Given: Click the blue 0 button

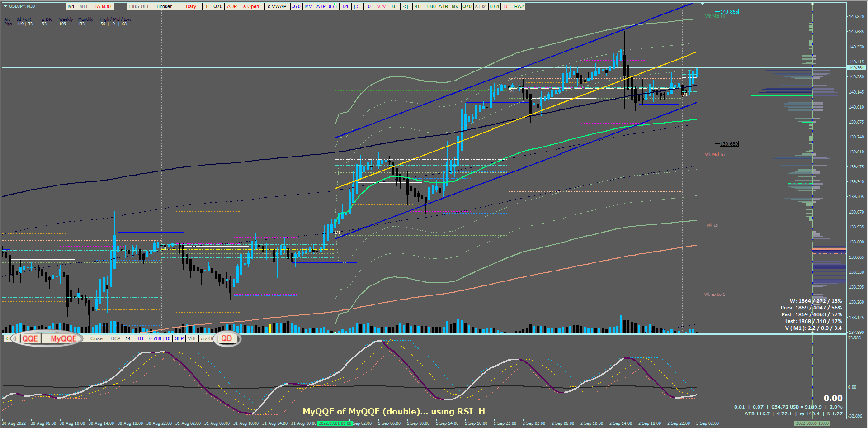Looking at the screenshot, I should [369, 6].
